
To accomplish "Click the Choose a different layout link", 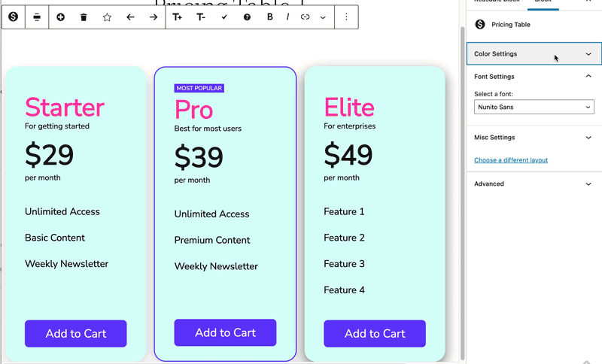I will 511,160.
